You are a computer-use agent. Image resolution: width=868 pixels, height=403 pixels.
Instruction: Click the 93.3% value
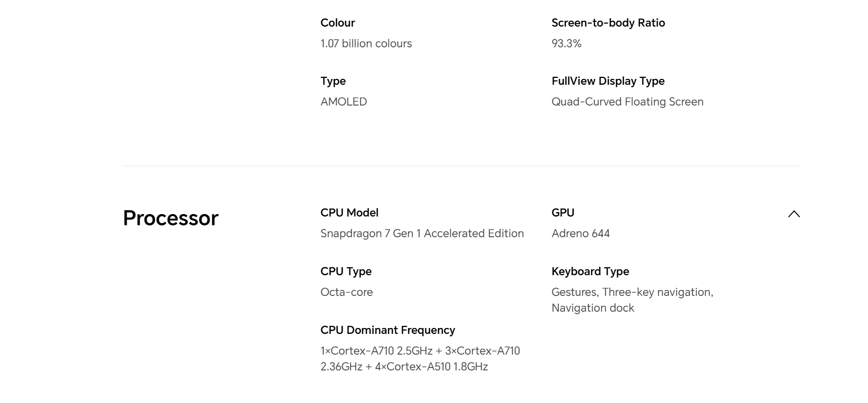coord(566,43)
